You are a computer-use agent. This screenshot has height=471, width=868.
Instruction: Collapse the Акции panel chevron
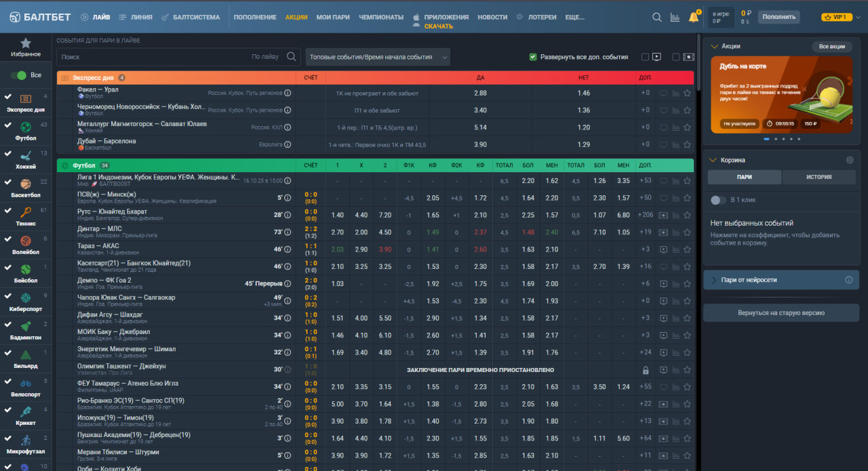pos(713,46)
